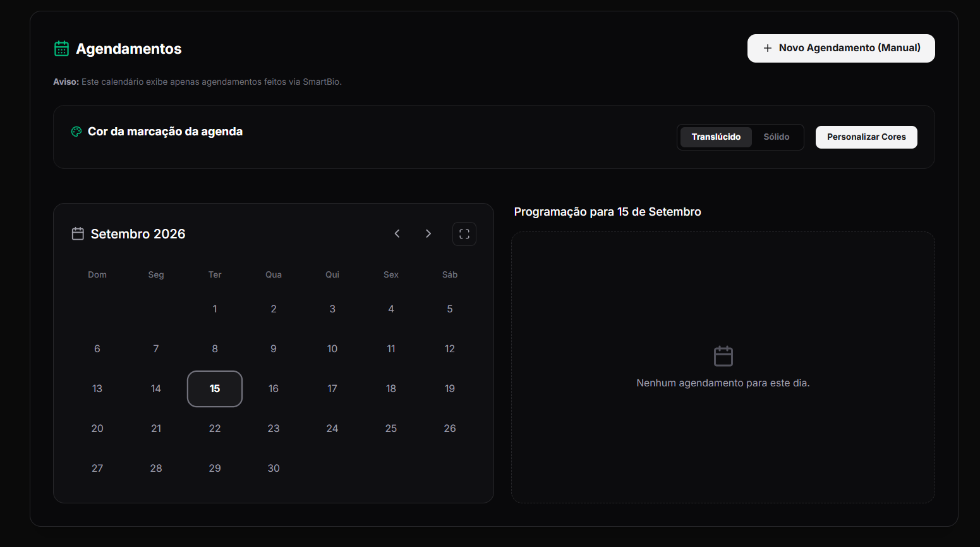Go to the previous month with left chevron
980x547 pixels.
(397, 234)
